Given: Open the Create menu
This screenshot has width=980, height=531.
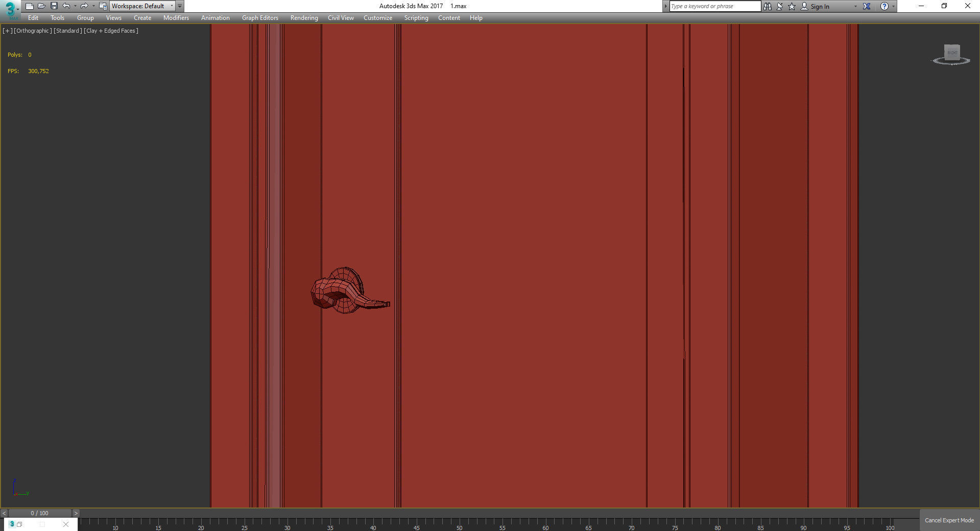Looking at the screenshot, I should coord(142,18).
